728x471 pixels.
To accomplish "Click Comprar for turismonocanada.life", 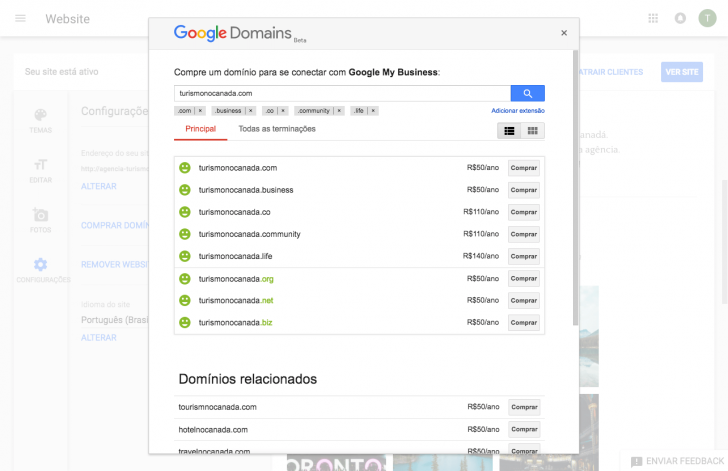I will pyautogui.click(x=524, y=256).
